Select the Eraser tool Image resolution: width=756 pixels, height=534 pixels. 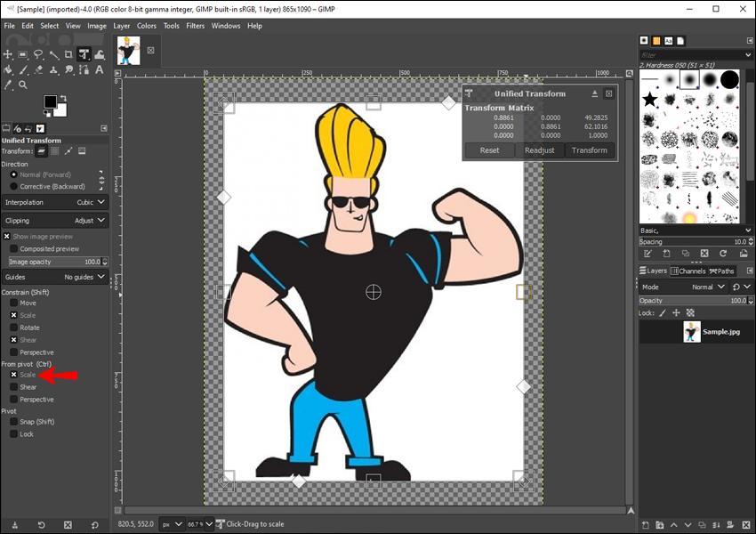[x=38, y=69]
